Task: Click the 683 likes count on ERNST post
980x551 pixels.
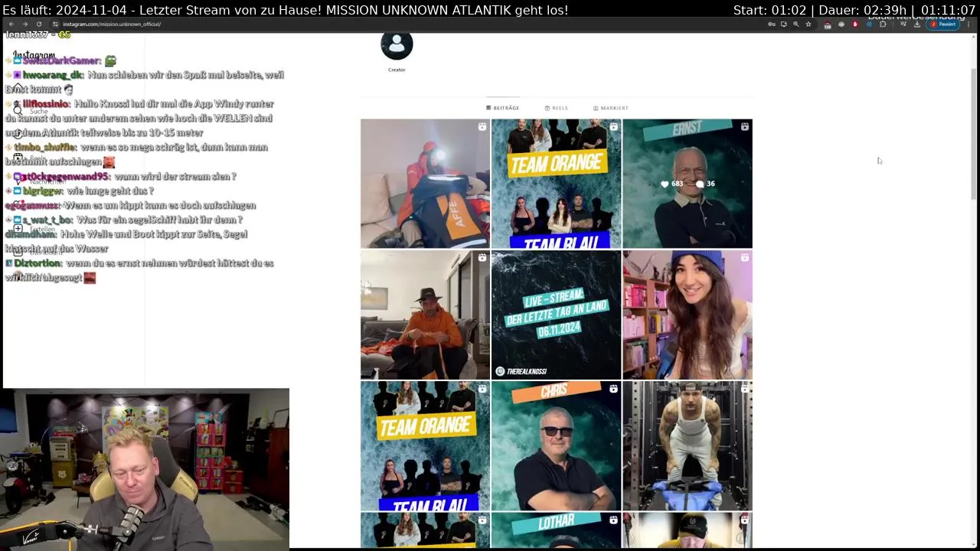Action: click(x=672, y=184)
